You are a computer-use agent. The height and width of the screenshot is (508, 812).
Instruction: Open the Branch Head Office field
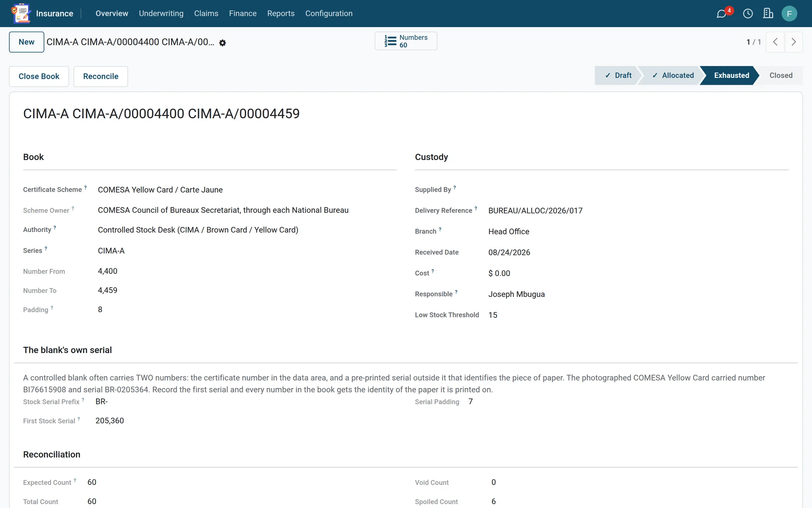pyautogui.click(x=638, y=232)
